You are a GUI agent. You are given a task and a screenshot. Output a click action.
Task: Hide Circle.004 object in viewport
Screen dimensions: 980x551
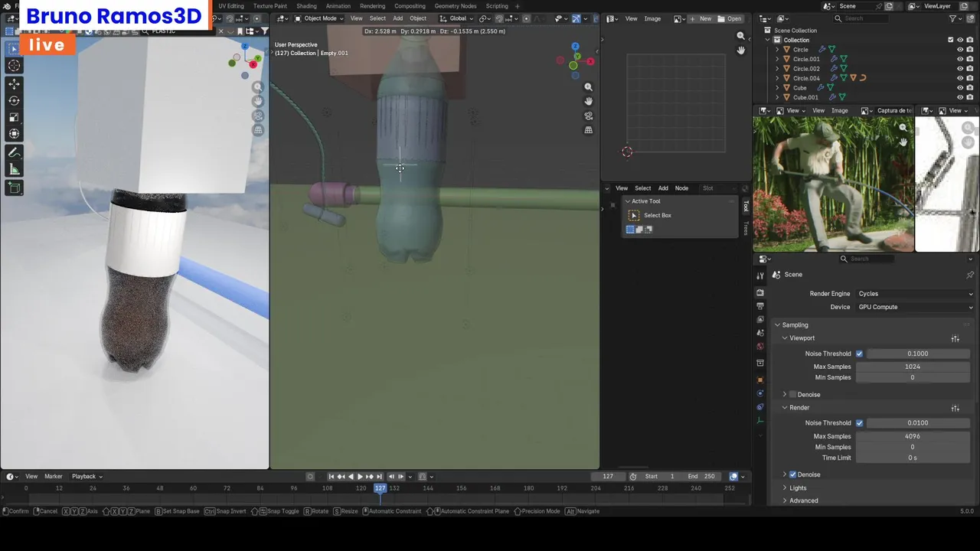[x=960, y=78]
